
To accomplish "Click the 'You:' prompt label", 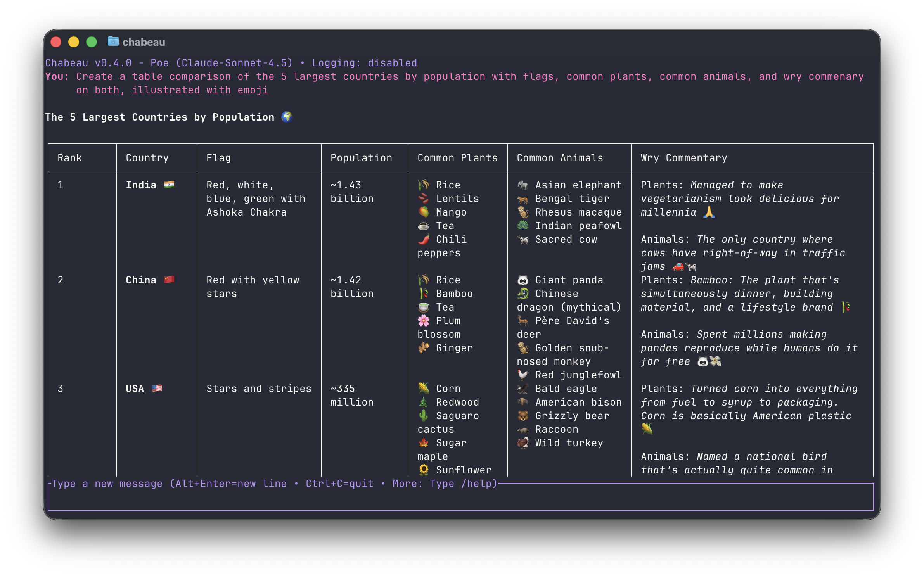I will click(57, 76).
